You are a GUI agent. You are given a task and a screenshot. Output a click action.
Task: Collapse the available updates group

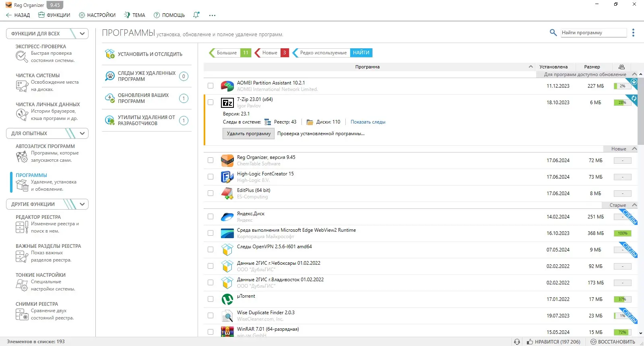(634, 74)
